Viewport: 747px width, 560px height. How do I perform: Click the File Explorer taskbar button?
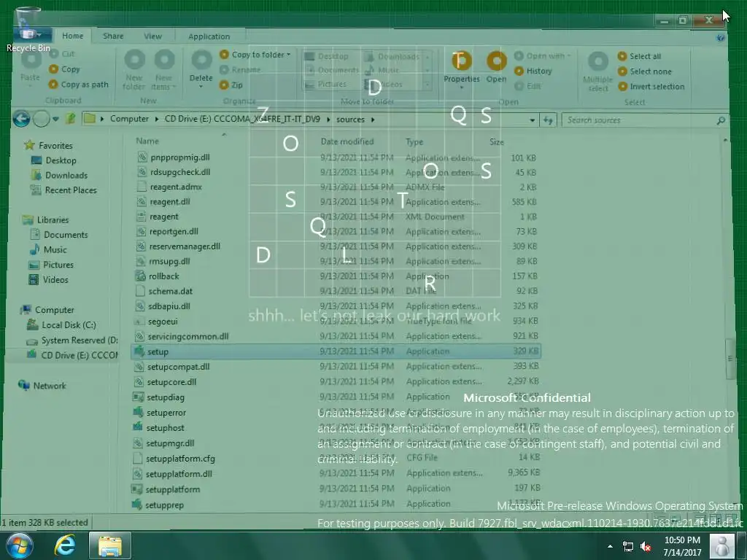[110, 545]
